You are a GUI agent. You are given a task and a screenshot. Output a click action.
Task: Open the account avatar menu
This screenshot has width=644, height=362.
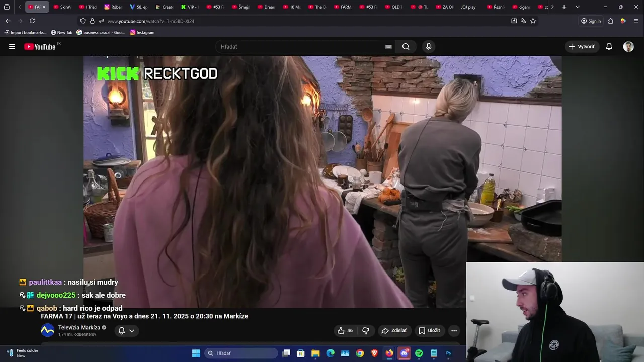(x=628, y=47)
